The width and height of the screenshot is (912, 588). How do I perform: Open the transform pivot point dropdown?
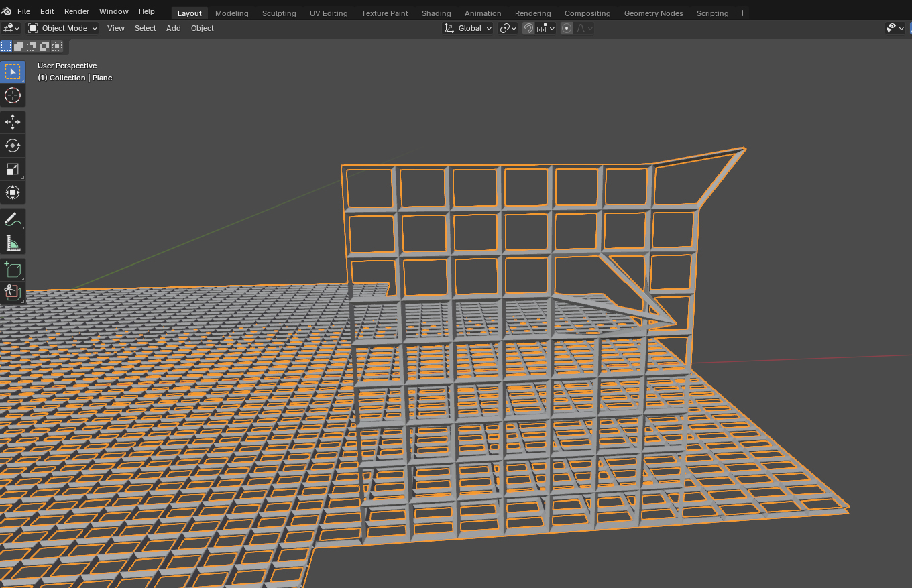(x=508, y=28)
